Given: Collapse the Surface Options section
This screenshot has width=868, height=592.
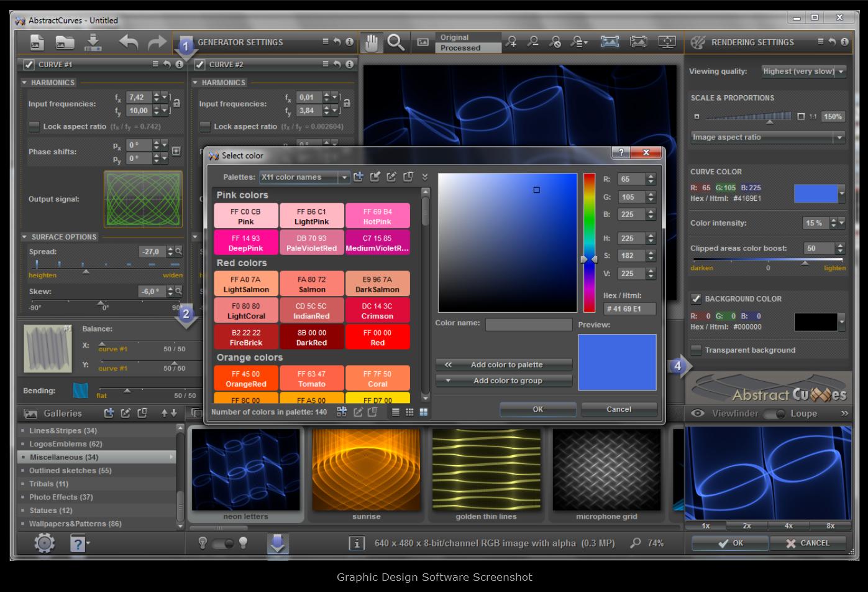Looking at the screenshot, I should click(24, 237).
